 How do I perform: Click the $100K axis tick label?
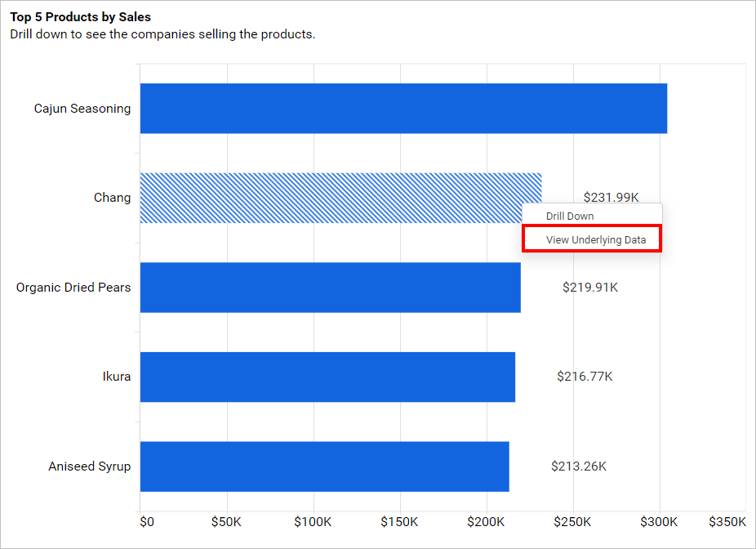312,522
